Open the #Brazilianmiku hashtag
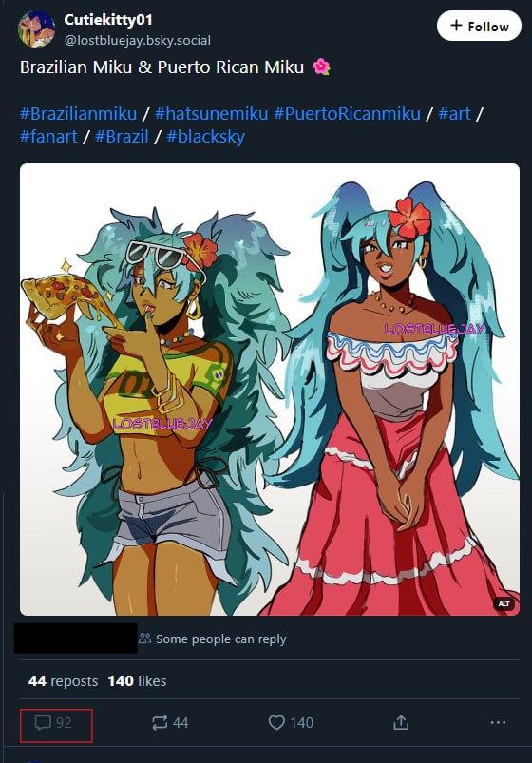 point(78,113)
